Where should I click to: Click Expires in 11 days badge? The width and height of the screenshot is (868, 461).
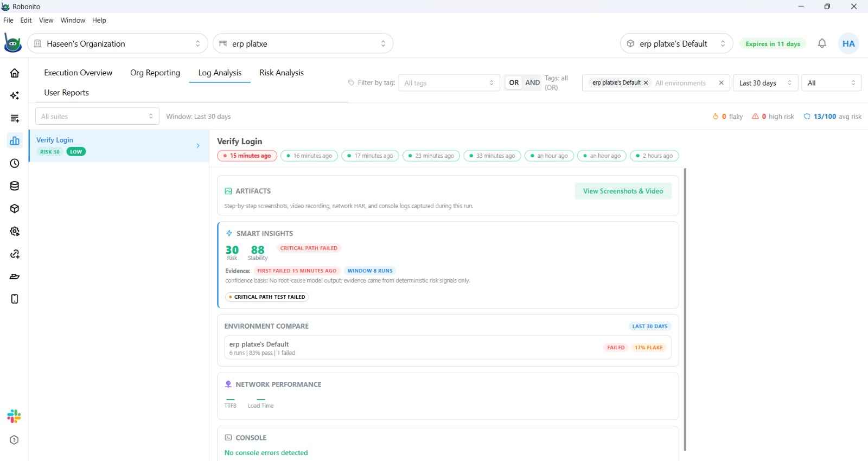click(773, 44)
